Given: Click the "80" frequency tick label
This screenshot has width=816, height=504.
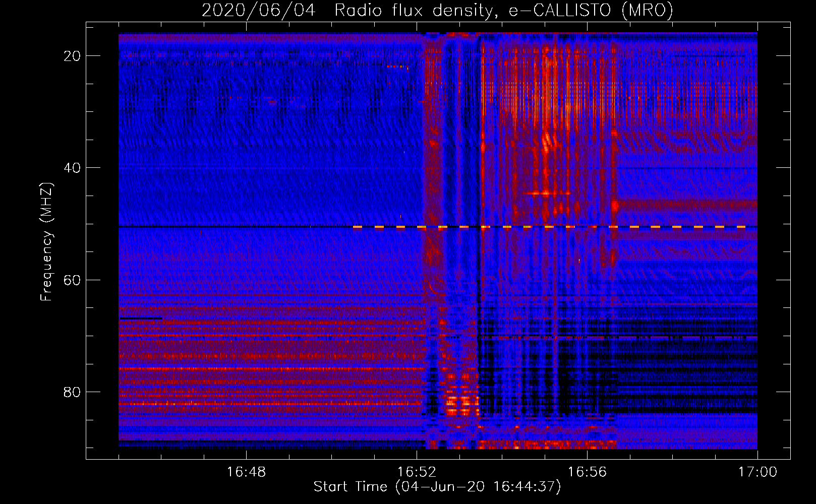Looking at the screenshot, I should tap(72, 392).
